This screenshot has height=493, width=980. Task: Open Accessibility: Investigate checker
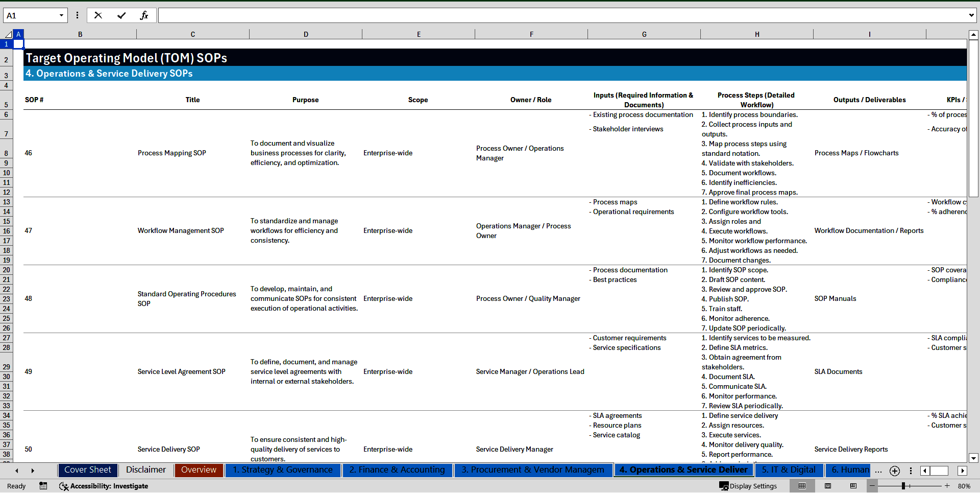(104, 486)
